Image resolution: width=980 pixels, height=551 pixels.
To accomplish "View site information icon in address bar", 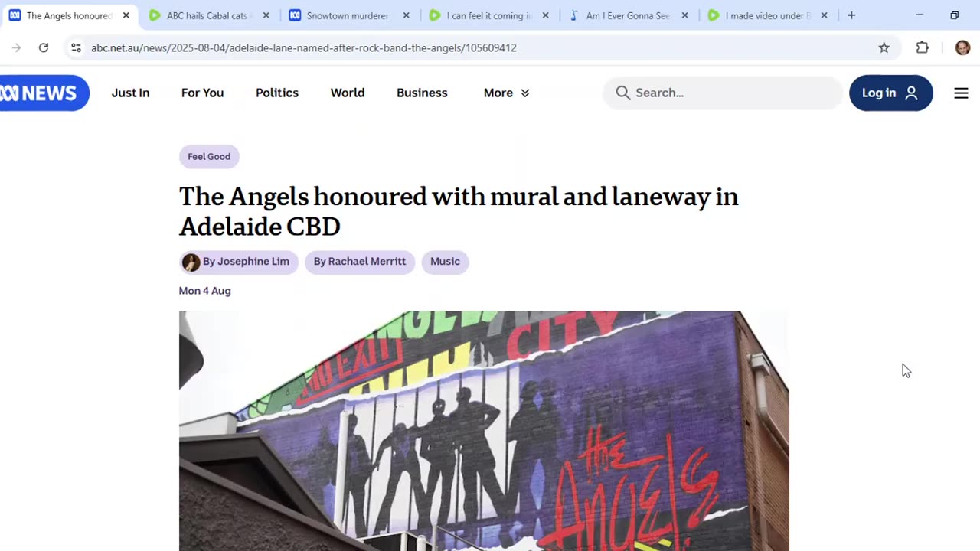I will 76,47.
